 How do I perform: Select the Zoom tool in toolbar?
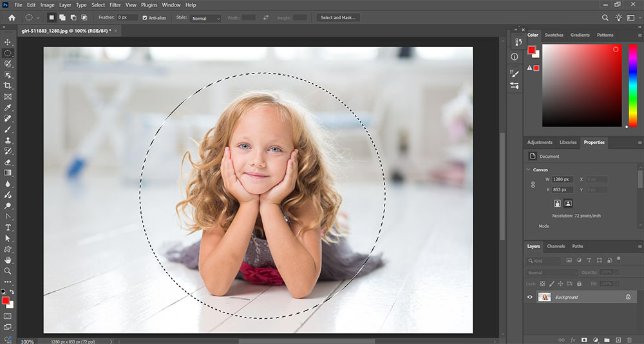[x=8, y=271]
